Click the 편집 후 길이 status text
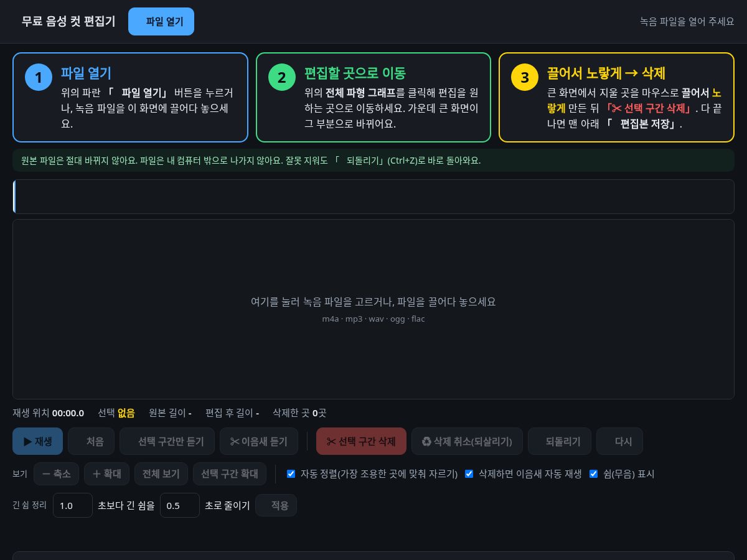This screenshot has height=560, width=747. point(232,413)
